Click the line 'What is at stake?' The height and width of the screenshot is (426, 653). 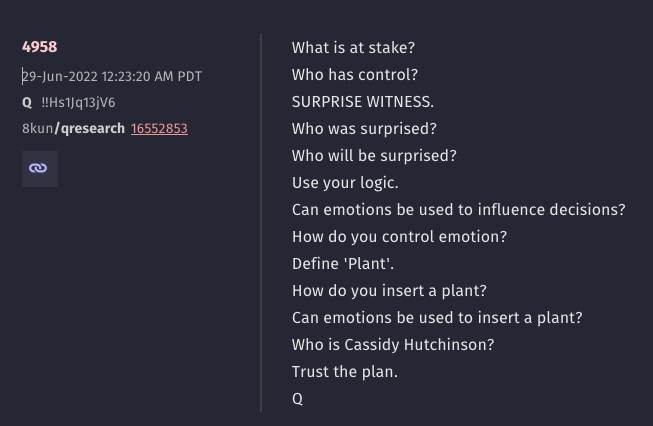(353, 48)
